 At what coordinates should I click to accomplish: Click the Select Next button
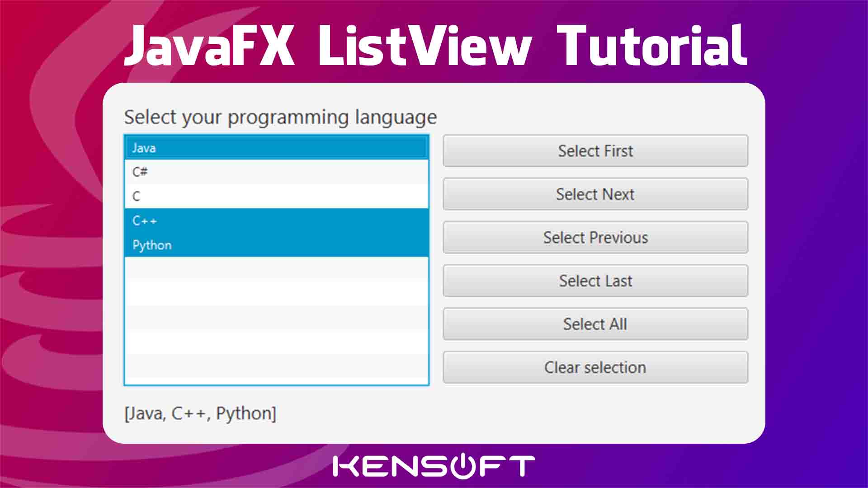pos(595,194)
